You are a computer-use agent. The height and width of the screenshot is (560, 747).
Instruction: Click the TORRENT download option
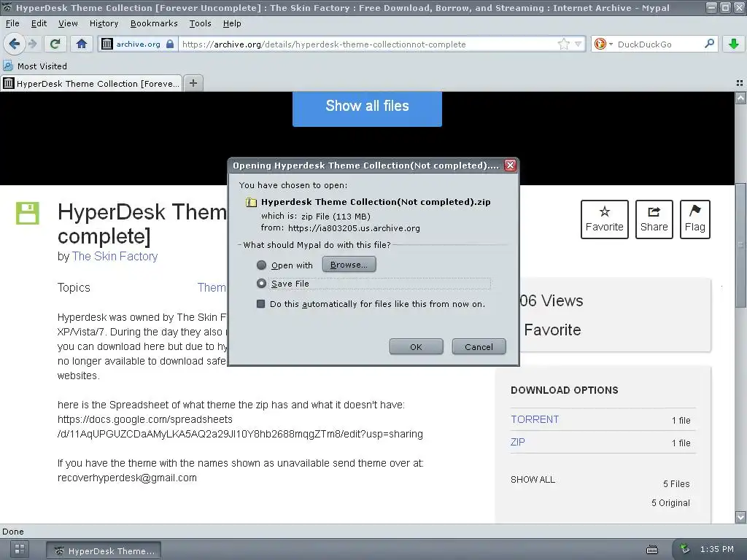(535, 419)
